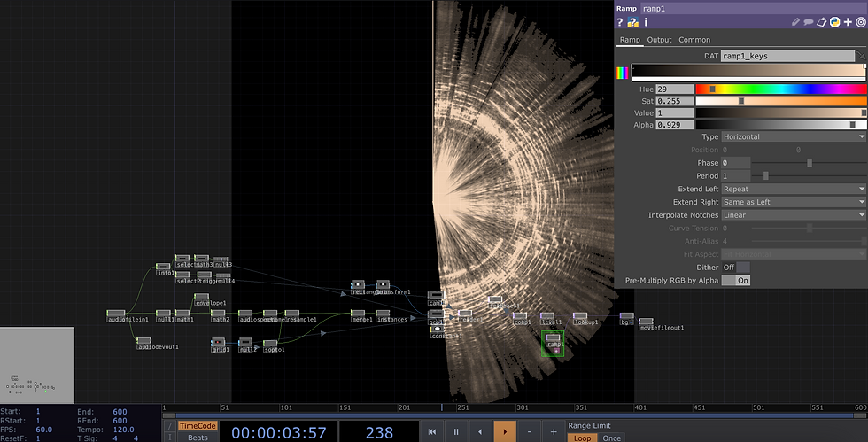
Task: Set Range Limit to Once
Action: click(612, 438)
